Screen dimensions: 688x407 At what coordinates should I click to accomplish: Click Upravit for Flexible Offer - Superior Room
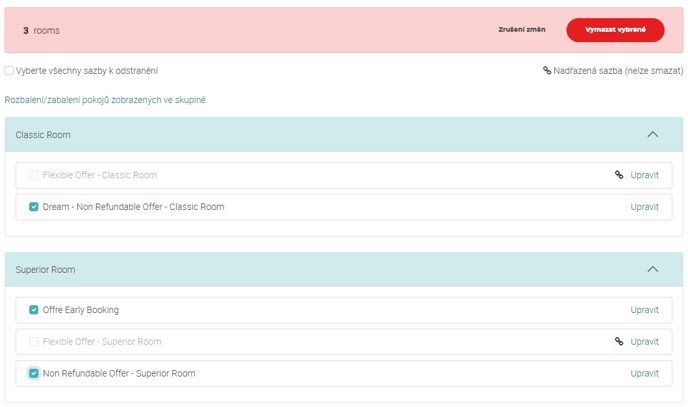coord(644,341)
